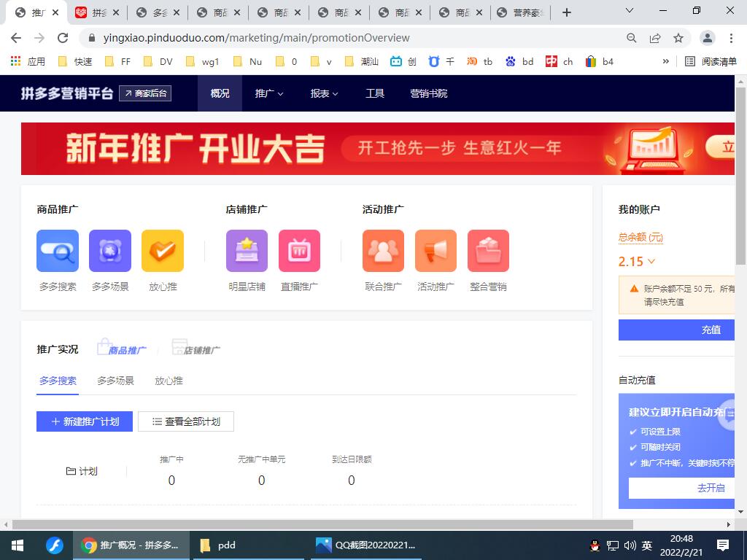Click the 查看全部计划 button

[x=186, y=421]
